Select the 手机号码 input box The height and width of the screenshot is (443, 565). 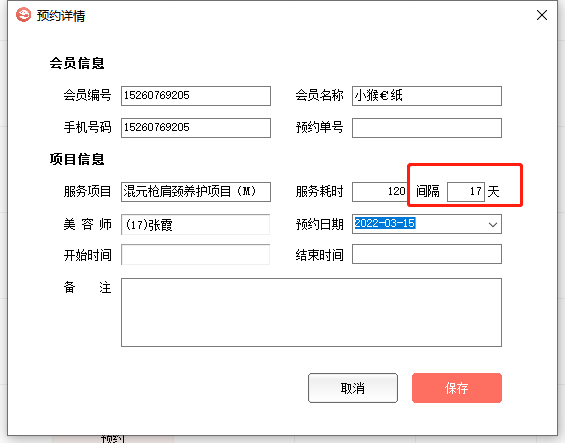tap(196, 128)
